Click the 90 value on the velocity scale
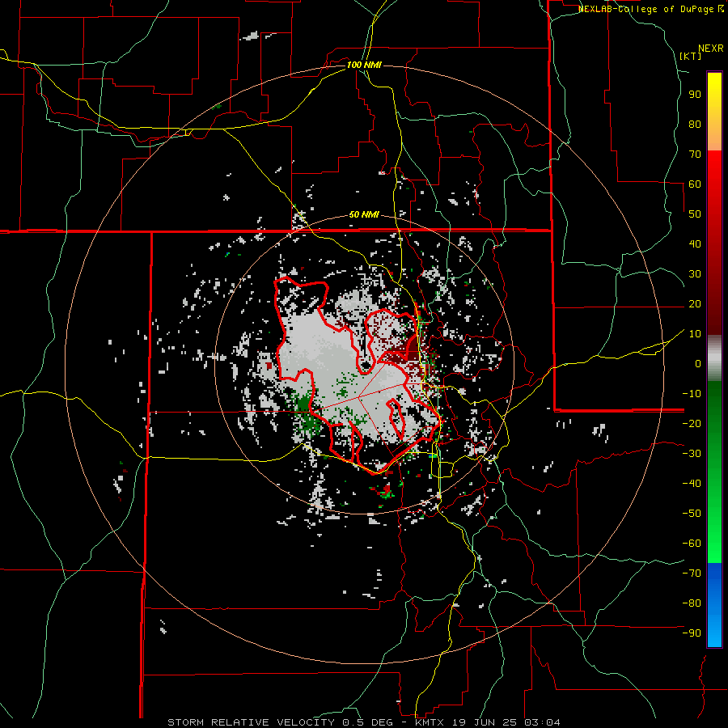 point(695,95)
